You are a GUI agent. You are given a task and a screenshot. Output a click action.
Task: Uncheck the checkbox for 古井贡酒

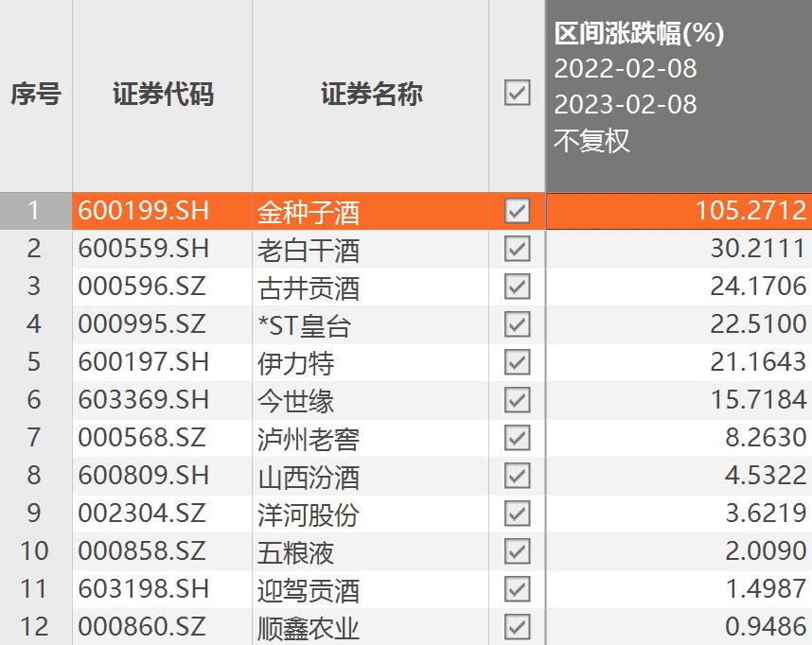[517, 288]
